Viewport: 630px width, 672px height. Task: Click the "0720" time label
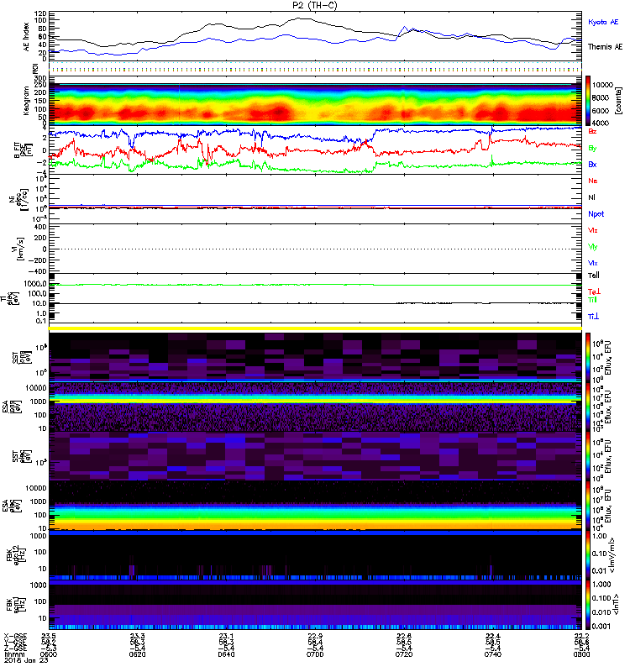404,654
